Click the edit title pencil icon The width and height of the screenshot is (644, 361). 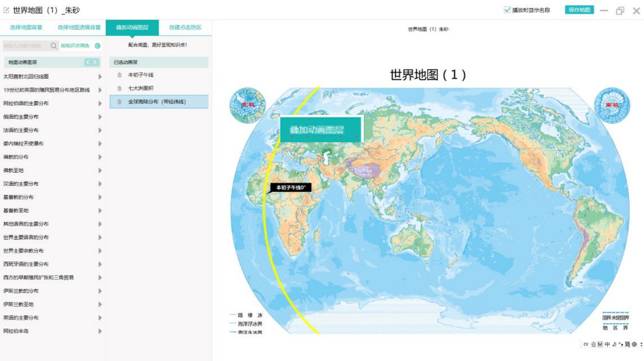click(x=7, y=10)
